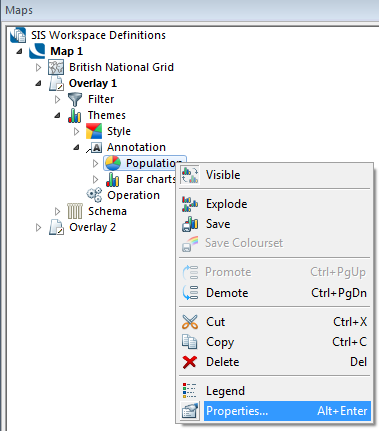379x431 pixels.
Task: Collapse the Annotation tree node
Action: click(x=76, y=147)
